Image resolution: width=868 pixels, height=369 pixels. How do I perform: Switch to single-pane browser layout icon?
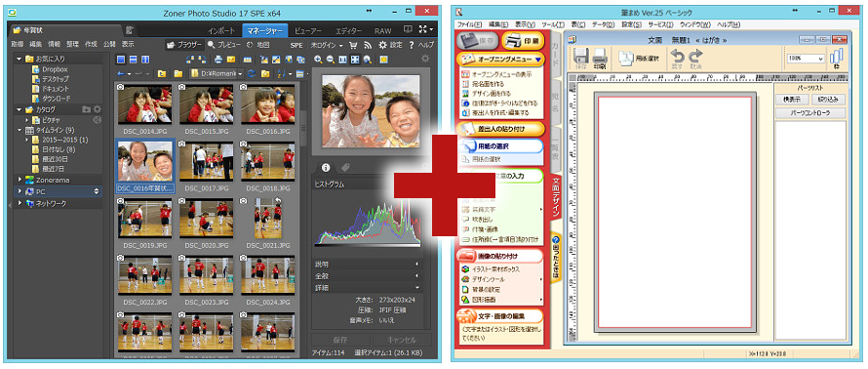coord(121,60)
